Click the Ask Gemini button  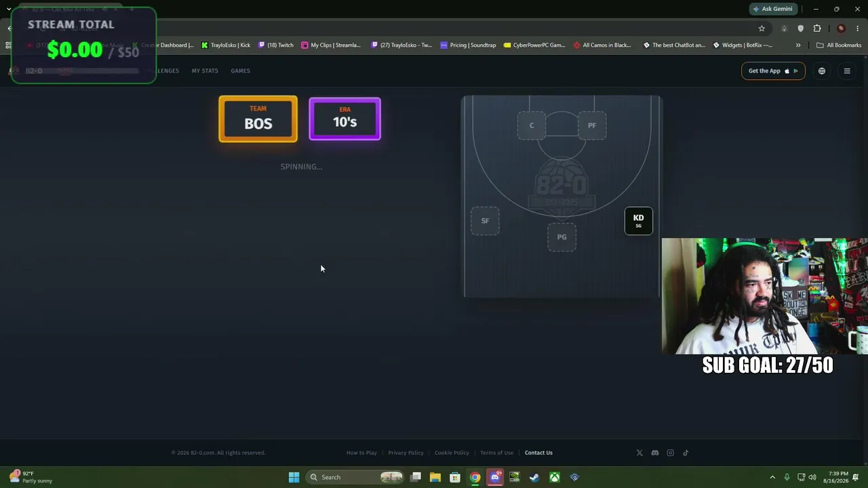click(x=772, y=9)
